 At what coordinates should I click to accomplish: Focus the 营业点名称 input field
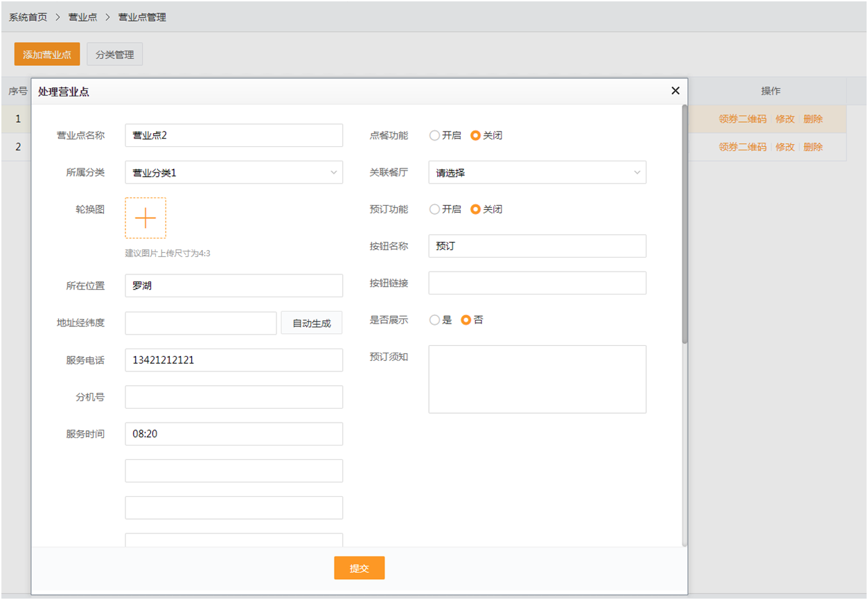[x=233, y=136]
